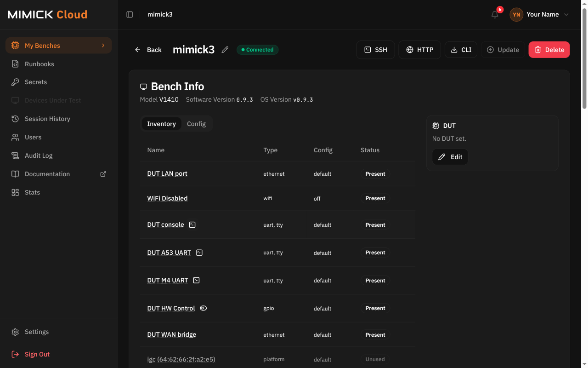Click the YN user avatar
This screenshot has width=588, height=368.
[x=516, y=15]
